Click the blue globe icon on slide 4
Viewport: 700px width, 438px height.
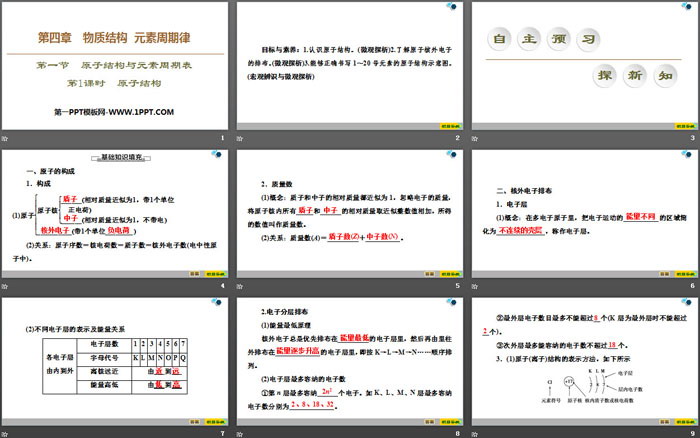click(215, 154)
